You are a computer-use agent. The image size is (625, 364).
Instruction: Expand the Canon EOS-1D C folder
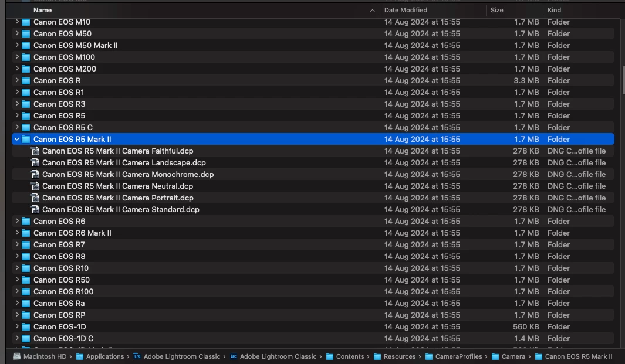coord(17,339)
